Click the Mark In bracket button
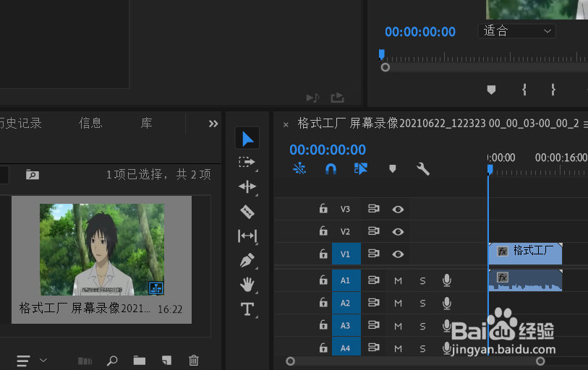588x370 pixels. point(524,90)
